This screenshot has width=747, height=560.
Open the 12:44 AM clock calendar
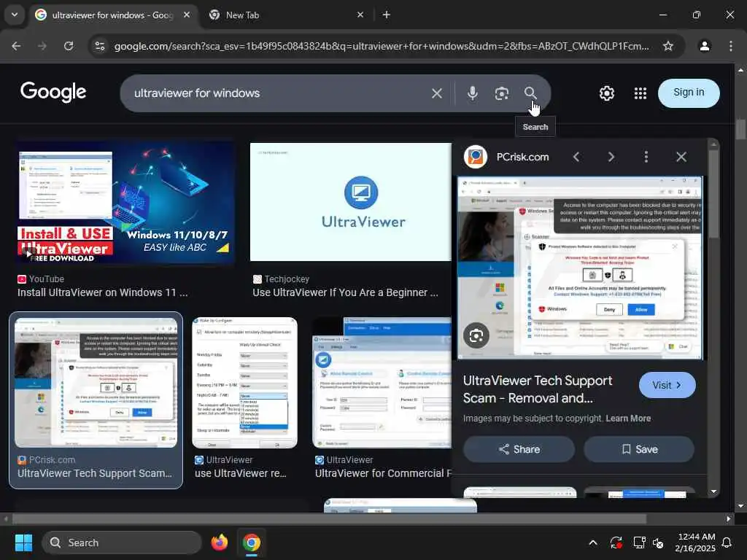tap(694, 542)
